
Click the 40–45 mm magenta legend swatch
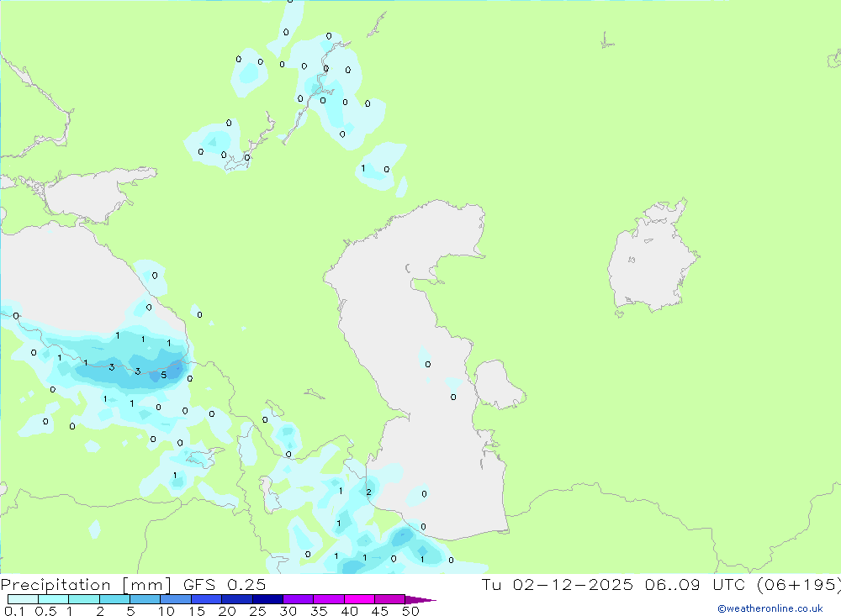click(359, 599)
